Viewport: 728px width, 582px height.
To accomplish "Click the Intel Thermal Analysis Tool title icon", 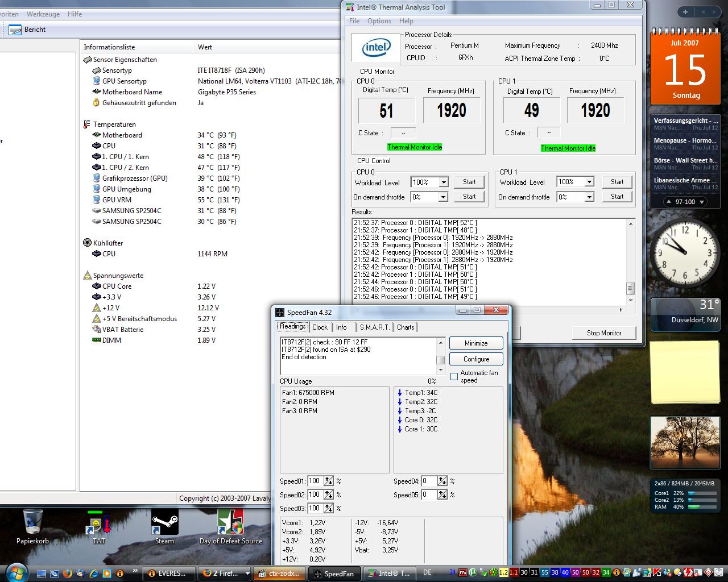I will (350, 7).
